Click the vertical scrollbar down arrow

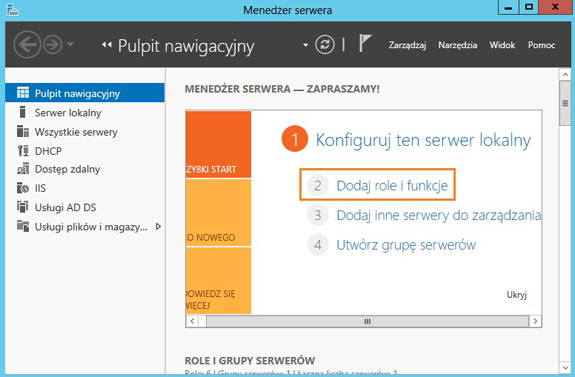[x=565, y=368]
